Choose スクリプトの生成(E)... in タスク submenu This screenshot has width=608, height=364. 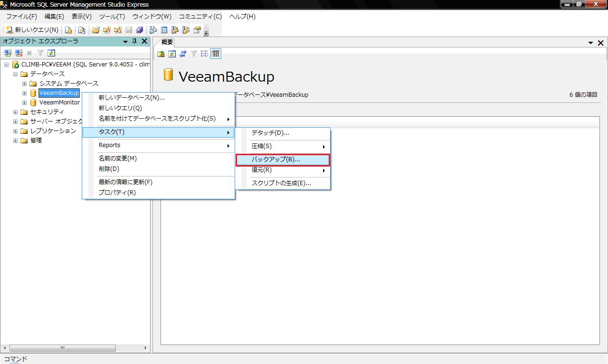point(283,183)
